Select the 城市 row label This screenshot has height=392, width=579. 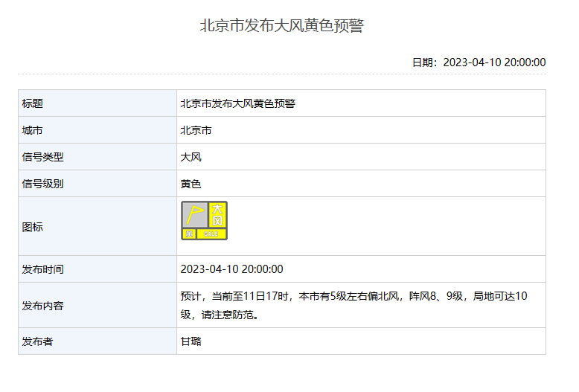point(33,130)
